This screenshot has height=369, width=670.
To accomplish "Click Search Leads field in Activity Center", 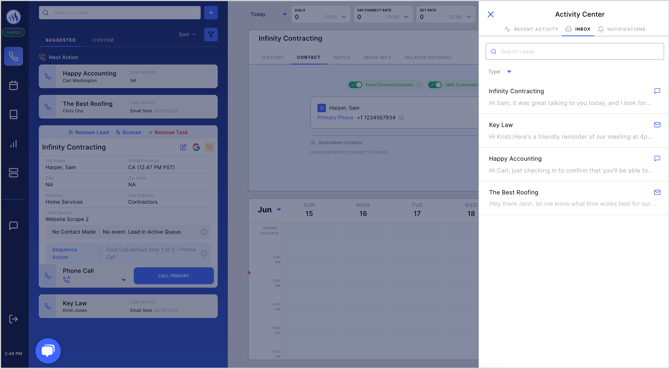I will point(574,52).
